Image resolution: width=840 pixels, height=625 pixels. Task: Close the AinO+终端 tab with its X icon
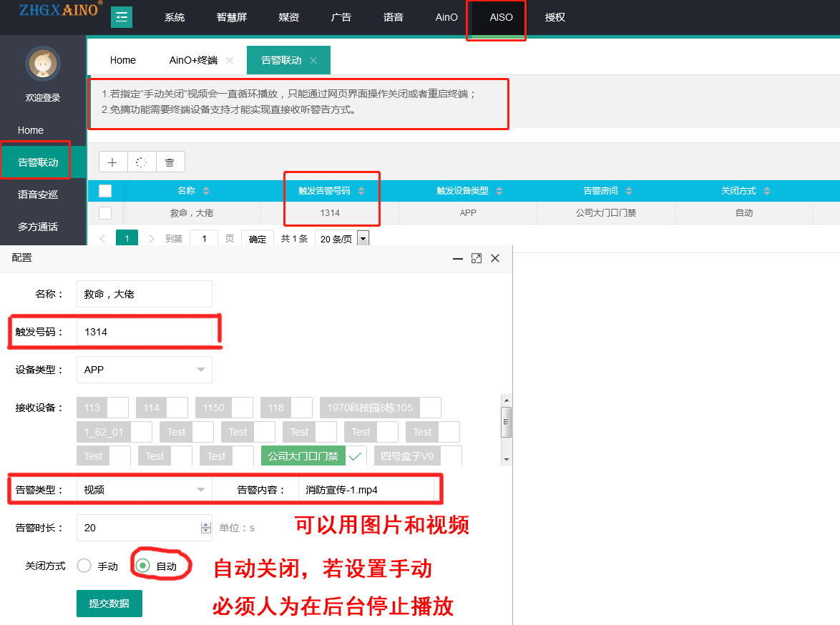click(x=230, y=61)
